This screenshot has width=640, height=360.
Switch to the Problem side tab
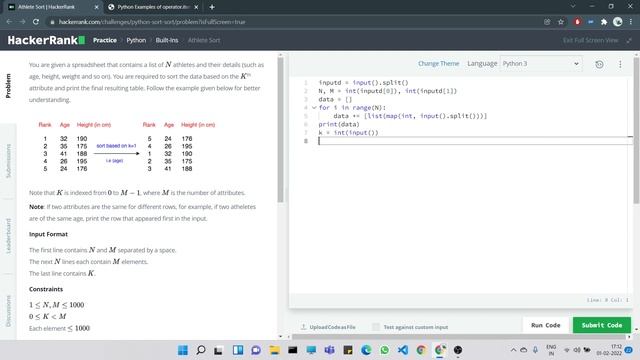click(8, 86)
